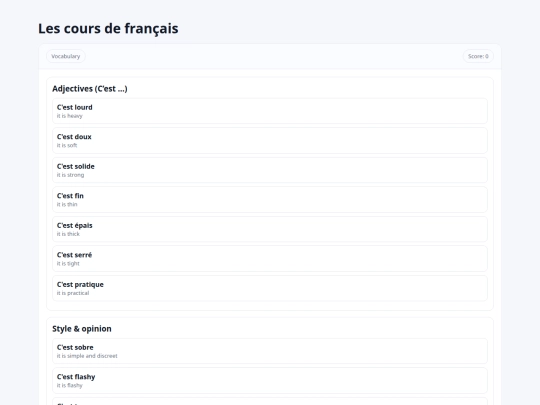This screenshot has height=405, width=540.
Task: Click the translation "it is thin"
Action: tap(67, 205)
